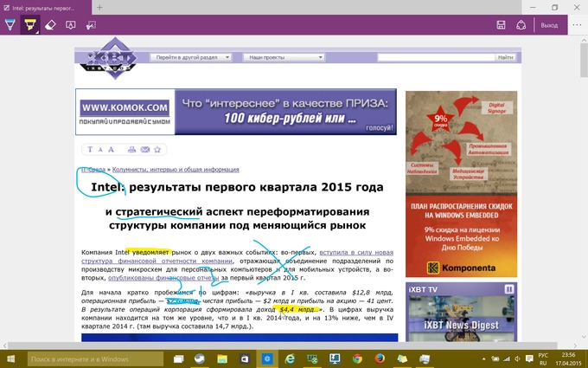Focus the site search input field
This screenshot has height=368, width=588.
(x=436, y=57)
